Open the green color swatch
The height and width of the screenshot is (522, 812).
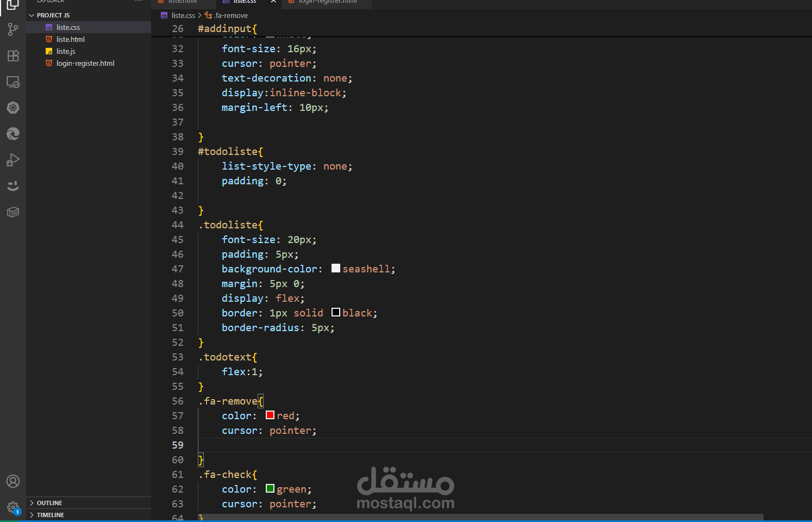270,488
